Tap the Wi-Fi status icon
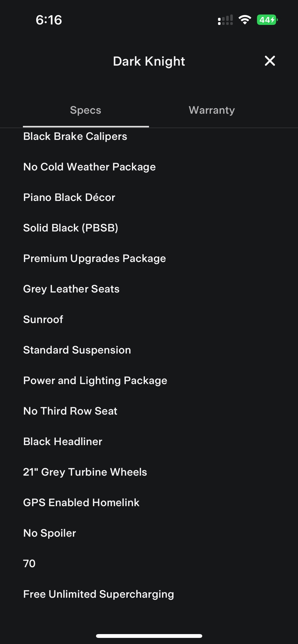This screenshot has height=644, width=298. (x=245, y=20)
